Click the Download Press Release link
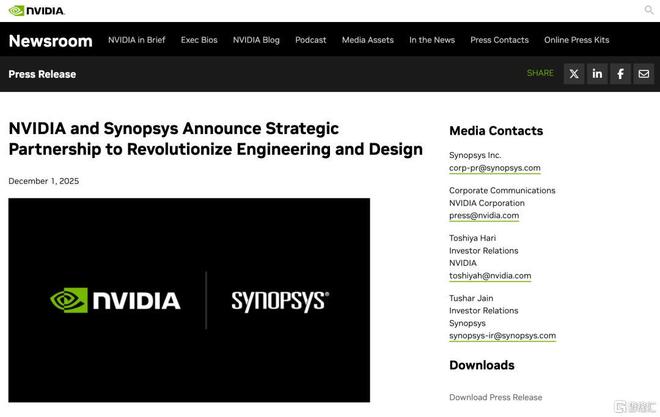The width and height of the screenshot is (660, 417). click(495, 397)
